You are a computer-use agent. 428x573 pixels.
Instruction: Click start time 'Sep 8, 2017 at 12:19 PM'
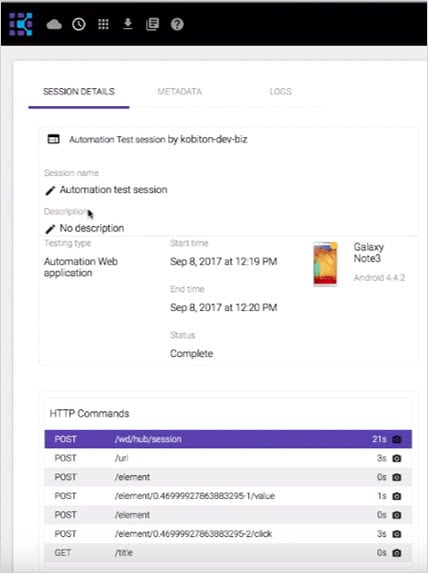(223, 262)
